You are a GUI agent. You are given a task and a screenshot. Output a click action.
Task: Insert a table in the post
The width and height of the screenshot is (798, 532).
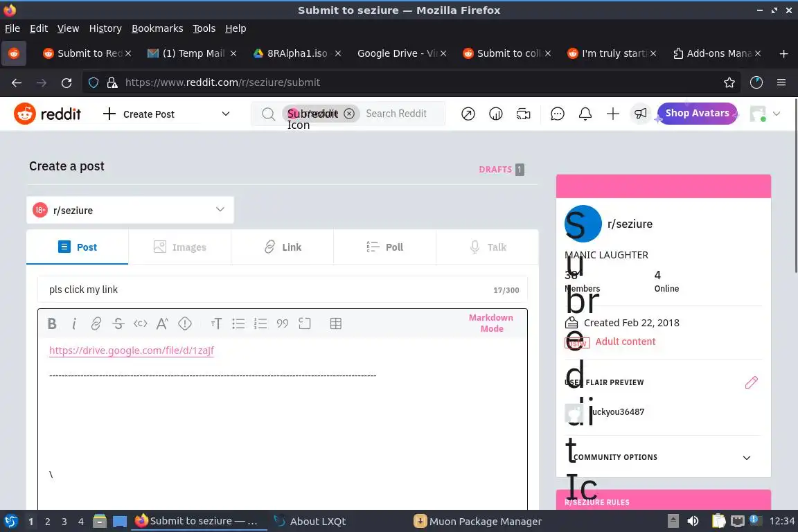click(x=336, y=323)
